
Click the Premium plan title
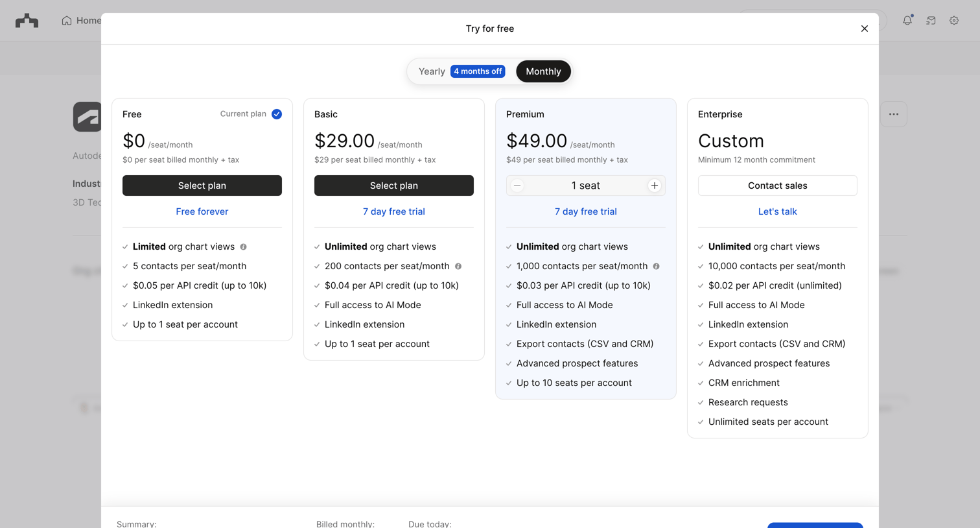(x=525, y=114)
